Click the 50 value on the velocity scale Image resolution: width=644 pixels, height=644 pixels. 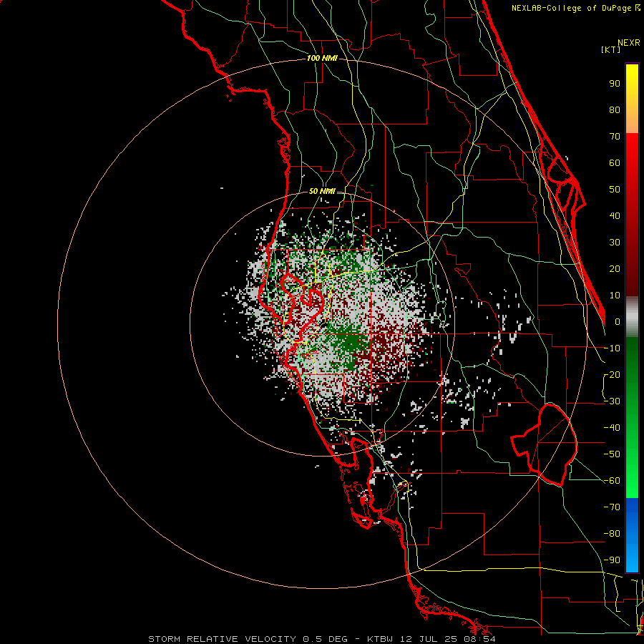pos(615,190)
